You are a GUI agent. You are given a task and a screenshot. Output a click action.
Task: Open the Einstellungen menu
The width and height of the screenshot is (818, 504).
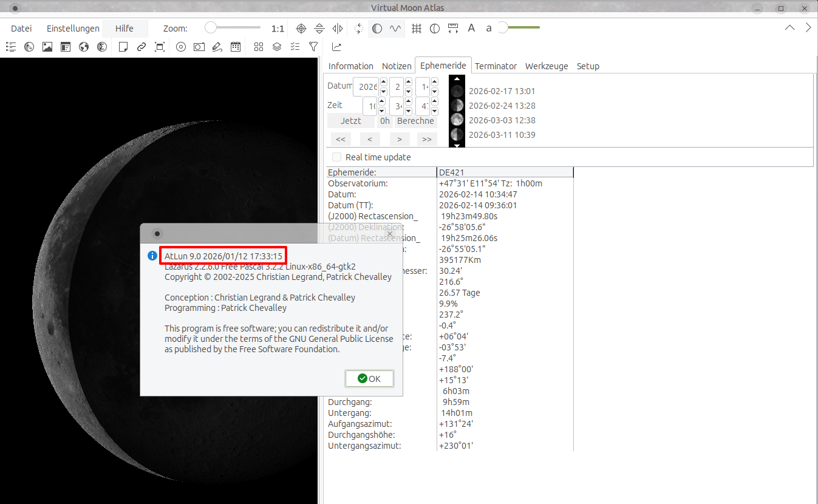coord(73,29)
